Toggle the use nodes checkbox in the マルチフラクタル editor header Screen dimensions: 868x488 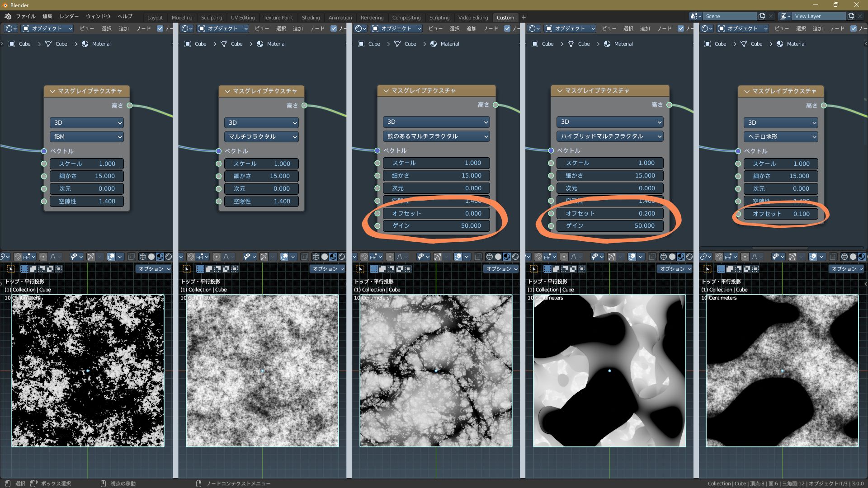(x=334, y=28)
